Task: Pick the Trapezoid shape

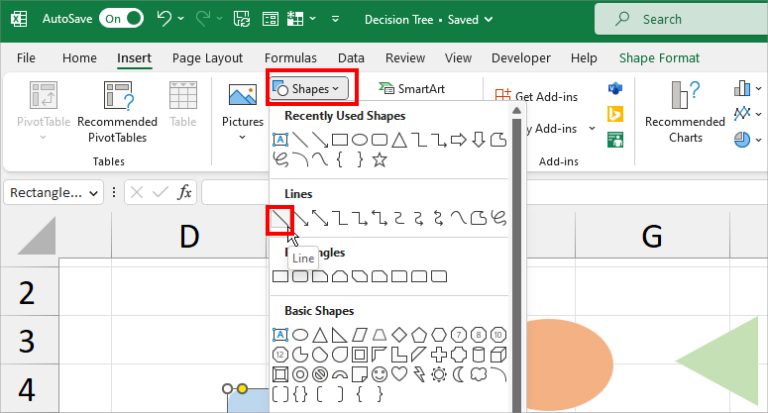Action: click(379, 335)
